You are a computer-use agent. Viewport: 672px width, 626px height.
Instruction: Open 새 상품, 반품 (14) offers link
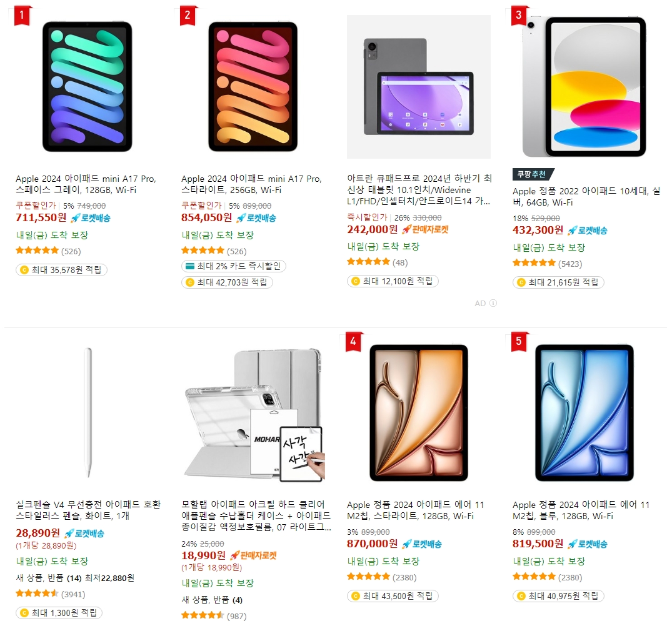(49, 578)
